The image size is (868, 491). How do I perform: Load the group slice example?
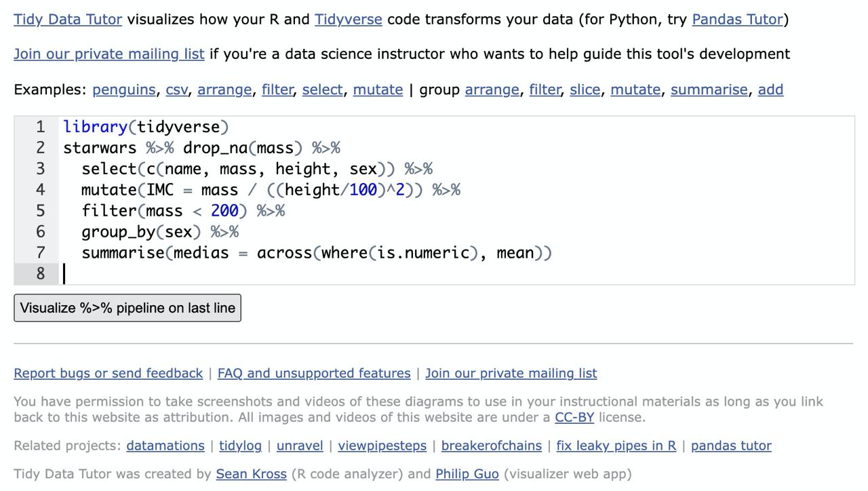[x=585, y=90]
